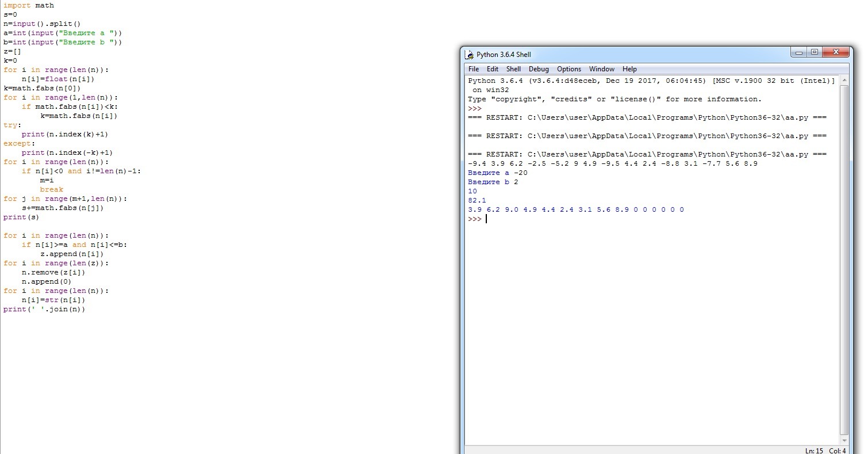Click the scrollbar down arrow in the Shell
This screenshot has width=868, height=454.
(844, 440)
